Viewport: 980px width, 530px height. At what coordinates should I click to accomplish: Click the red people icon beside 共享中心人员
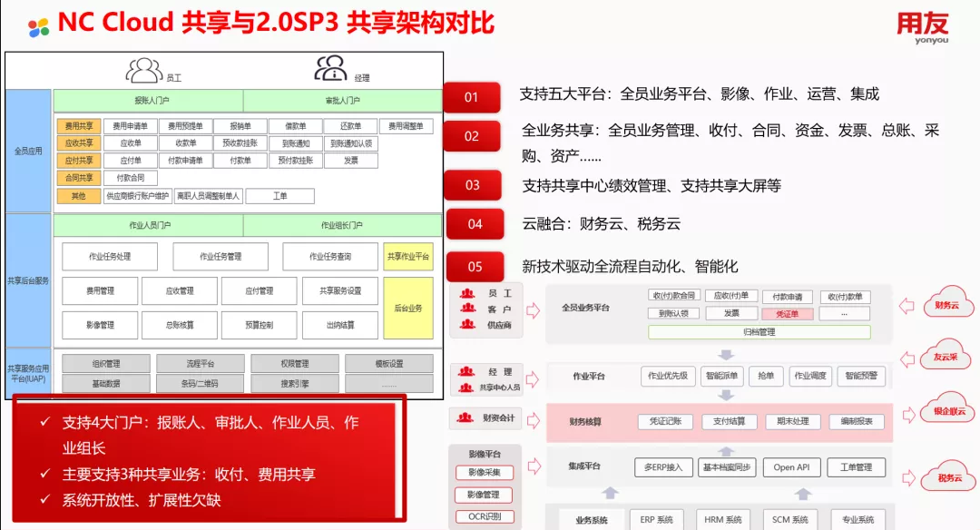point(466,388)
